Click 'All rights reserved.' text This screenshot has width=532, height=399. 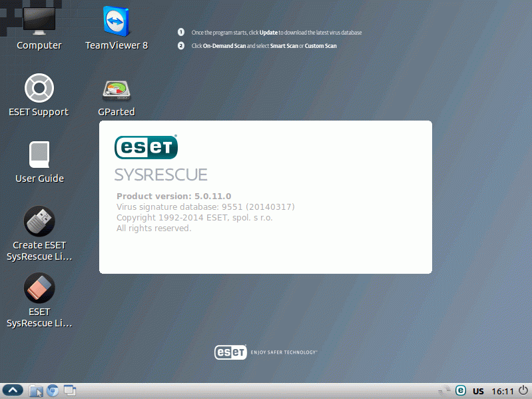pyautogui.click(x=154, y=228)
